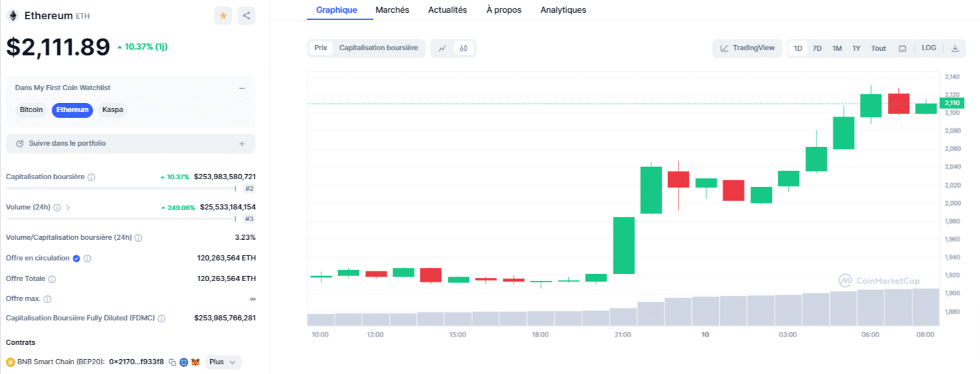
Task: Expand the Plus contracts dropdown
Action: pos(223,362)
